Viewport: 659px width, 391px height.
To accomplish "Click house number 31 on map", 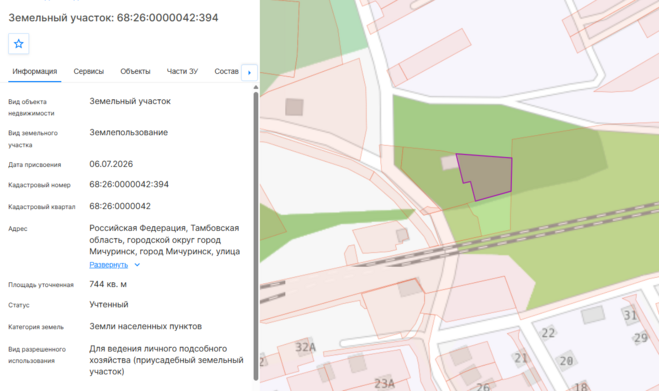I will tap(630, 315).
